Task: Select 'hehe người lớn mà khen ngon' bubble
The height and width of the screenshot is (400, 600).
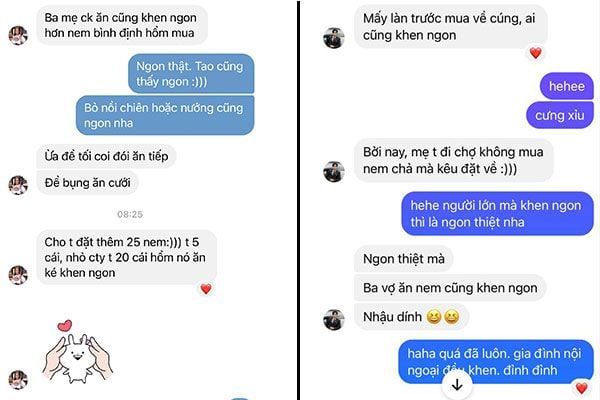Action: click(497, 214)
